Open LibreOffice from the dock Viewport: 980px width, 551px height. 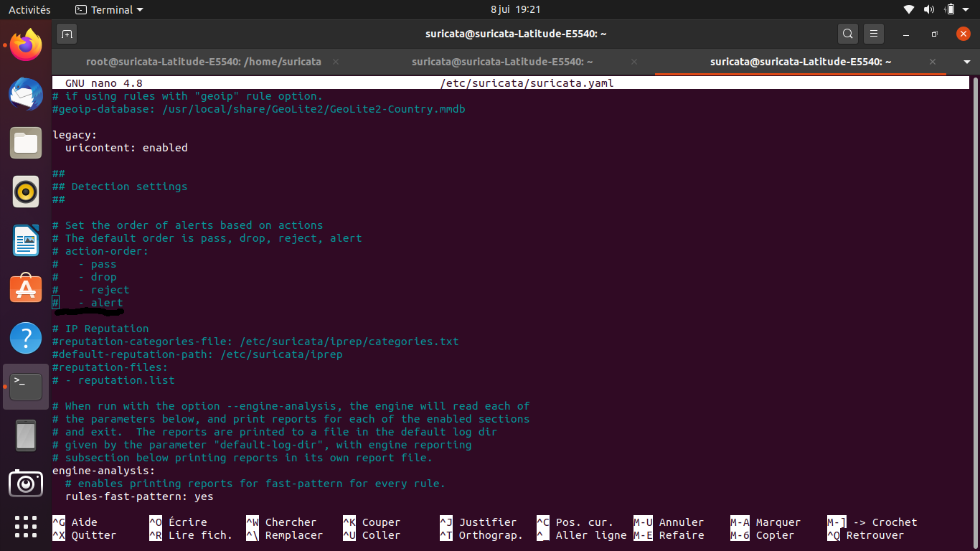26,240
